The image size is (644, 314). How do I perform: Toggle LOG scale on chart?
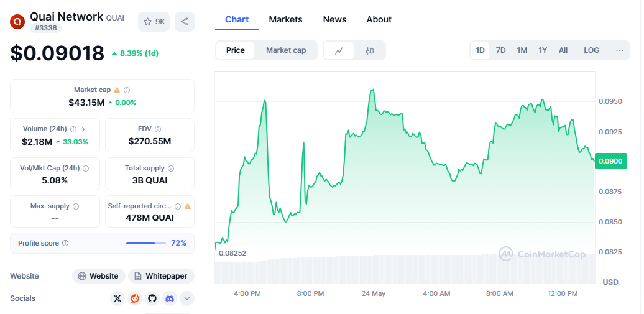591,50
